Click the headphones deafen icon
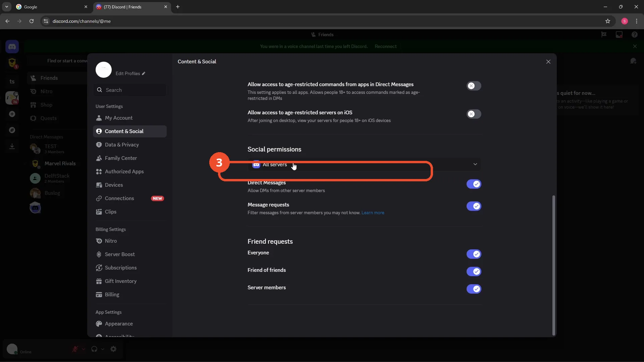 (94, 349)
